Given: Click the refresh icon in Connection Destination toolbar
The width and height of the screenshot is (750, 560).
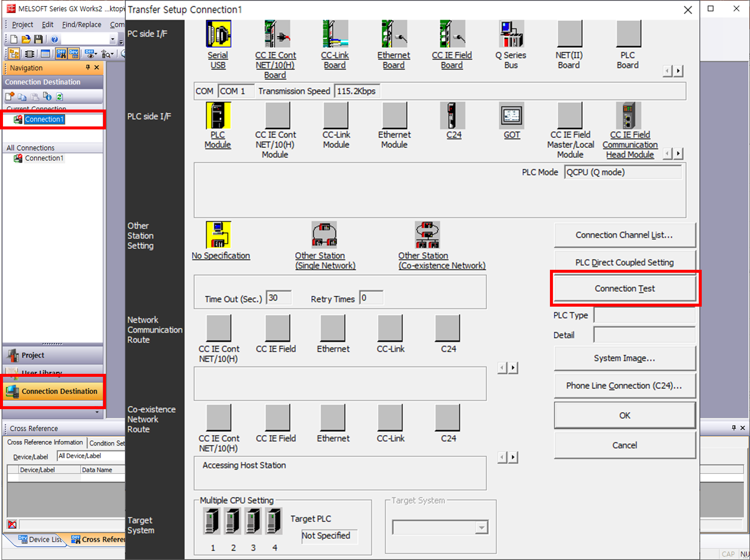Looking at the screenshot, I should (60, 97).
